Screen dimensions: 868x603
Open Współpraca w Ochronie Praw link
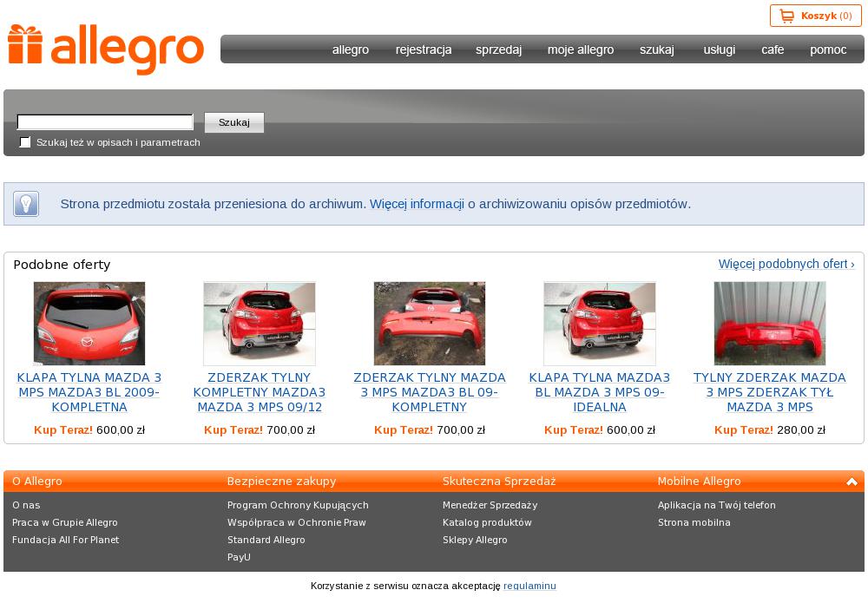[297, 522]
